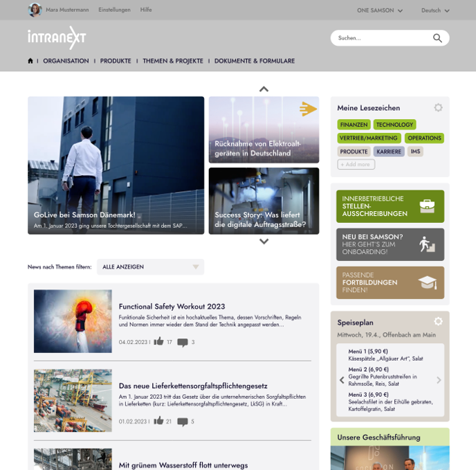Click the date 01.02.2023

coord(133,422)
